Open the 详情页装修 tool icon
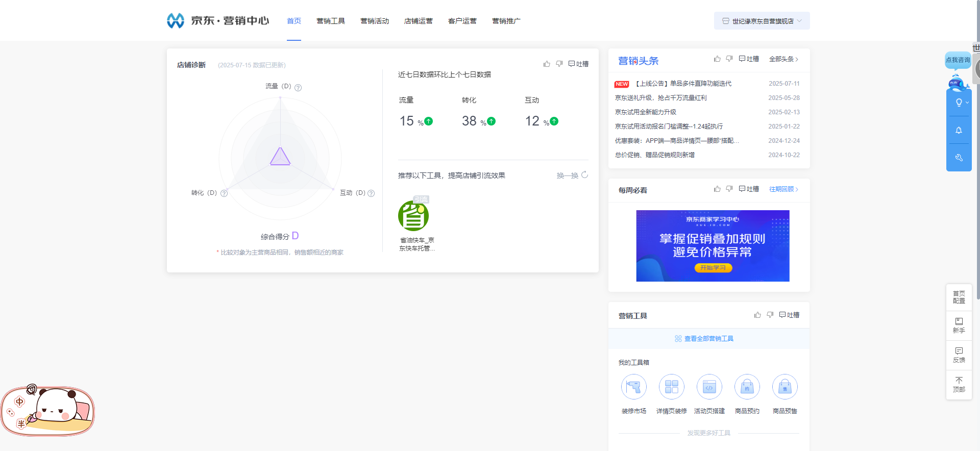The image size is (980, 451). point(671,387)
